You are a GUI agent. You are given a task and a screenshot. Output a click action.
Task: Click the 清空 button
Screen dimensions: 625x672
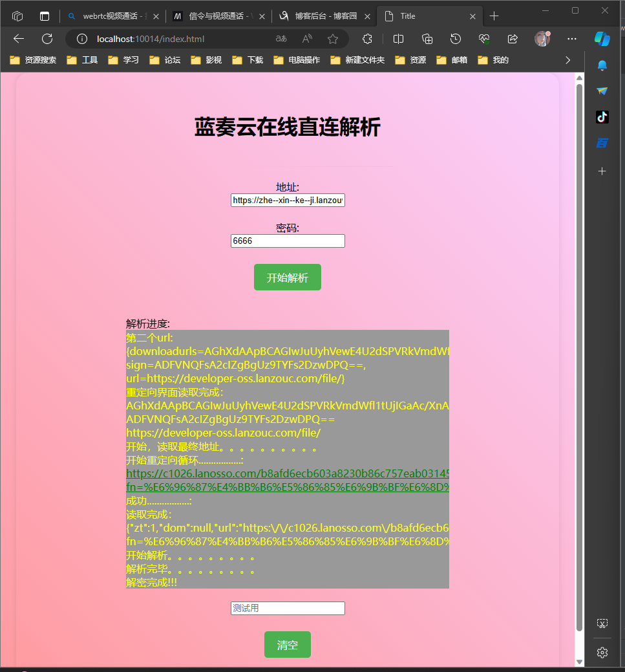coord(288,645)
